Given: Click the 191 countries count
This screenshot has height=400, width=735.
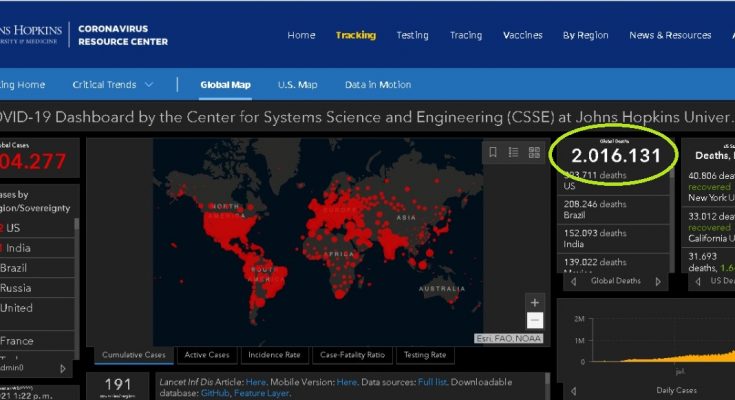Looking at the screenshot, I should pos(118,385).
